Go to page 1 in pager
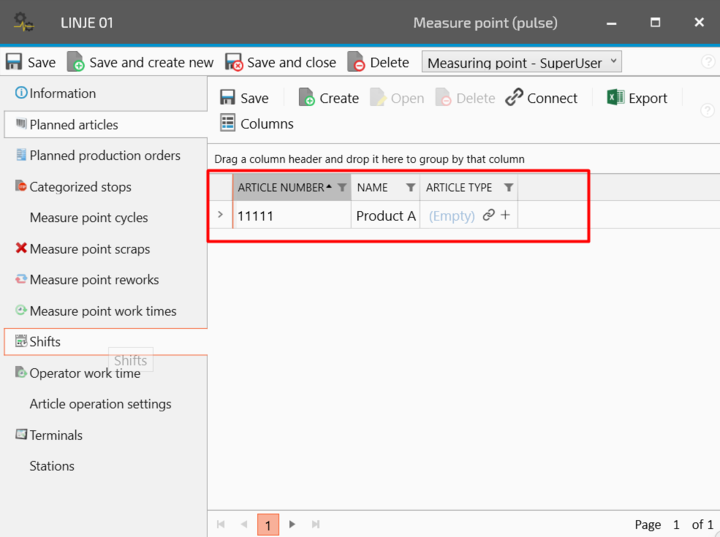The height and width of the screenshot is (537, 720). pos(267,524)
